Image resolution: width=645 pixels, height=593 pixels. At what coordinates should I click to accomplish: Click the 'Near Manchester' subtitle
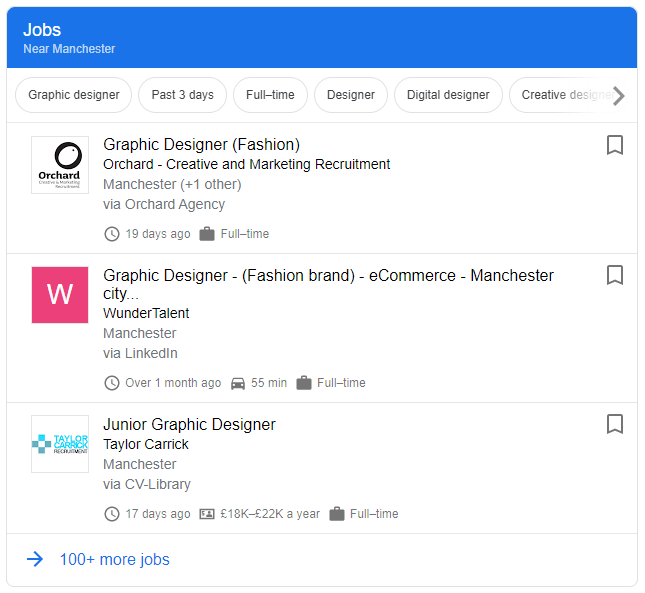pyautogui.click(x=69, y=49)
